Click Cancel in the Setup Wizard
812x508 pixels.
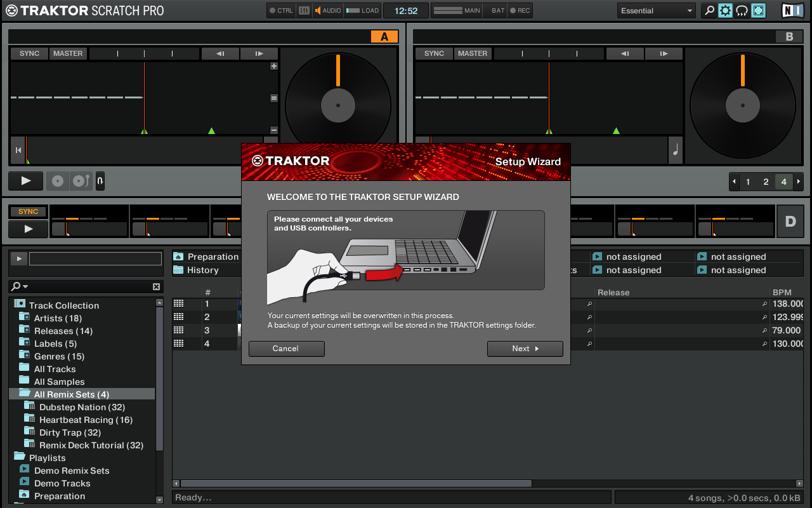[x=286, y=349]
